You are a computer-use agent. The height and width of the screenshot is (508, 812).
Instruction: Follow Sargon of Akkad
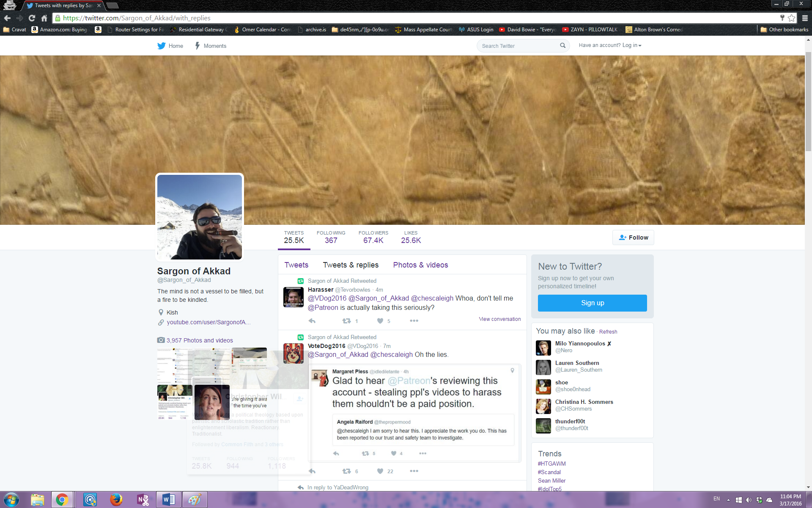click(633, 237)
